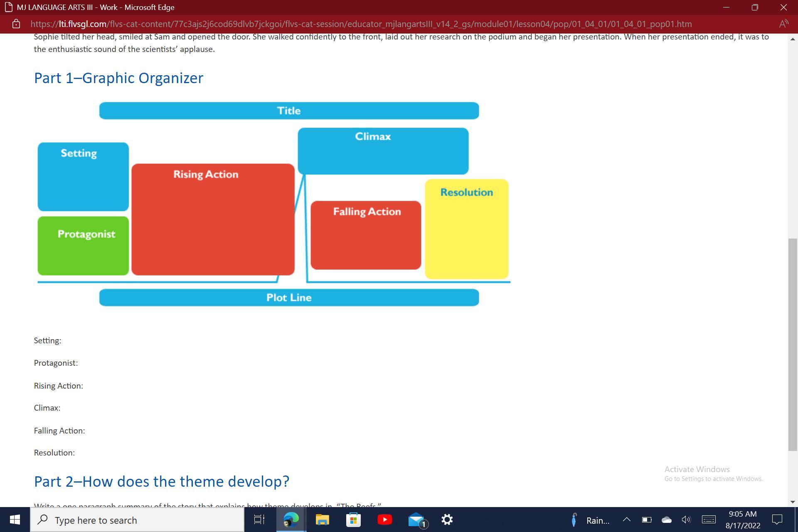Open Task View from the taskbar
The width and height of the screenshot is (798, 532).
click(259, 520)
